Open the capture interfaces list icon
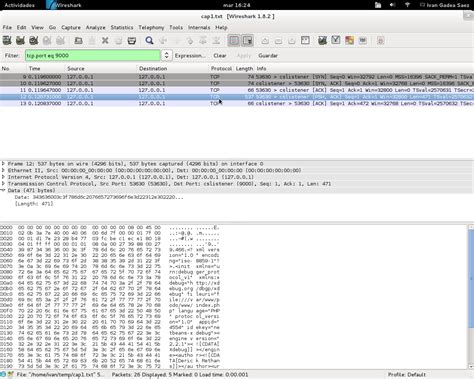474x379 pixels. point(7,41)
